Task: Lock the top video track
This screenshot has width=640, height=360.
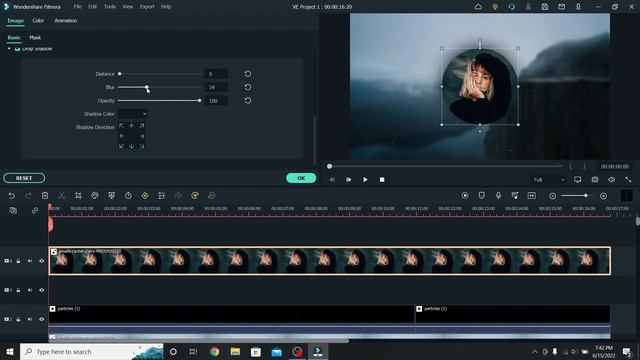Action: click(x=18, y=261)
